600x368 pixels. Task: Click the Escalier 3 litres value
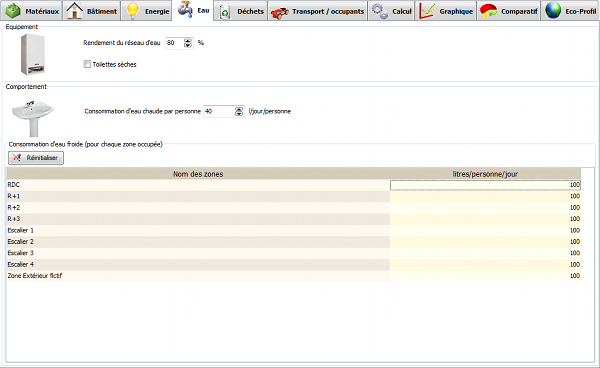[x=485, y=253]
